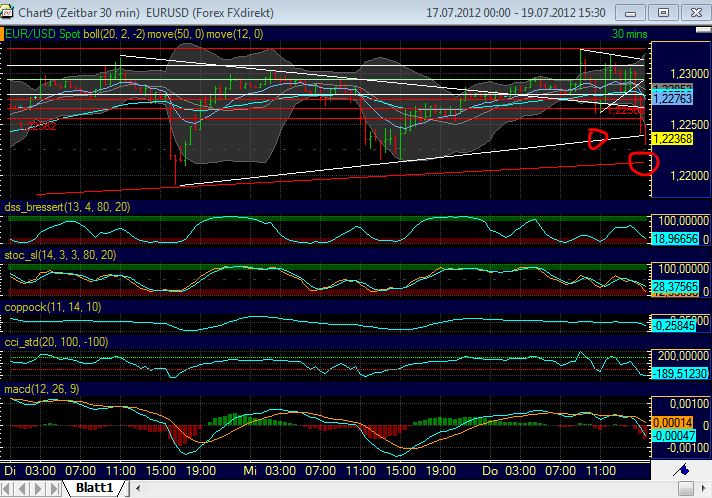The image size is (712, 498).
Task: Go to next sheet using navigation arrow
Action: coord(38,489)
